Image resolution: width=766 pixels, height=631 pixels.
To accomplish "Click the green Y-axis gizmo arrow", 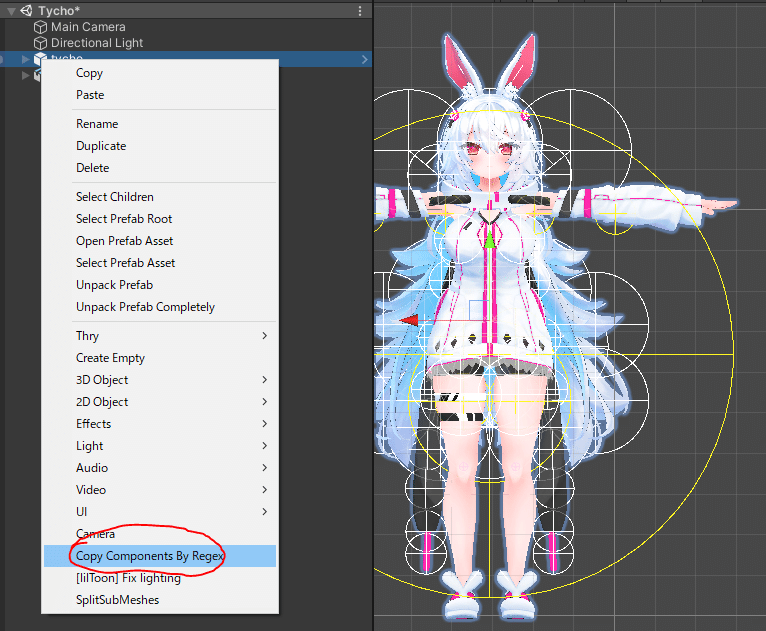I will pyautogui.click(x=489, y=239).
